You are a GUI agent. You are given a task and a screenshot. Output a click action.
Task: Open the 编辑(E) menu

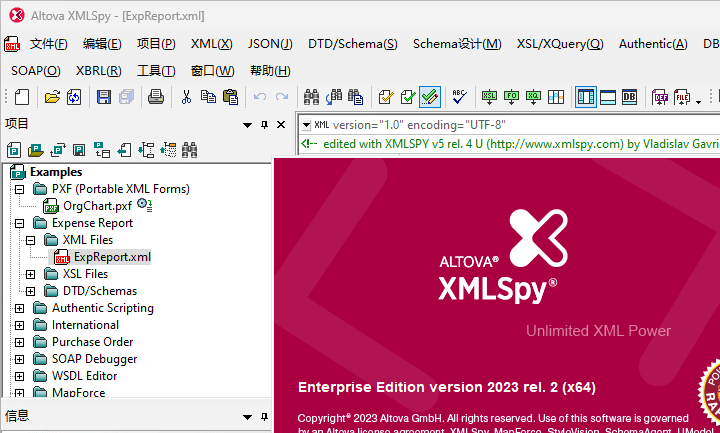tap(102, 44)
